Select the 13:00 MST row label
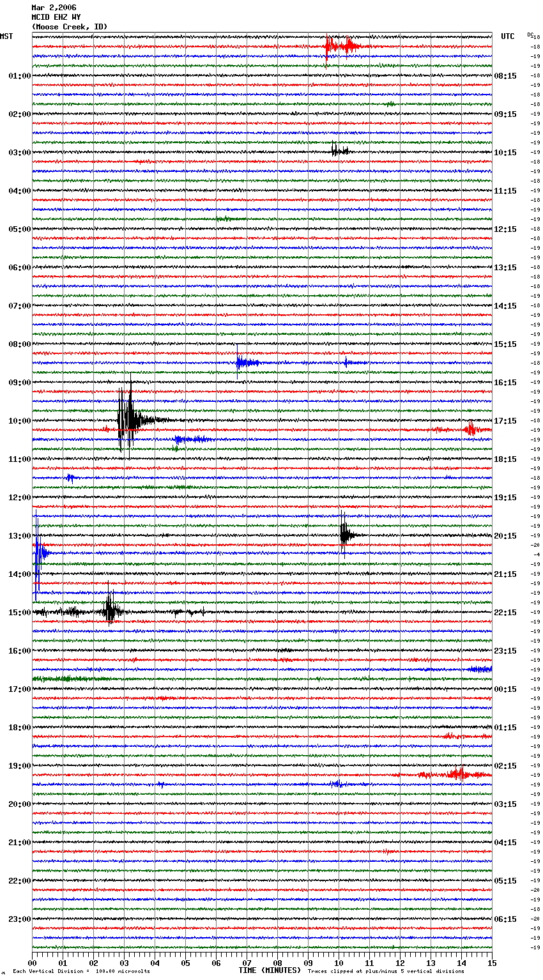Image resolution: width=543 pixels, height=980 pixels. (x=19, y=536)
